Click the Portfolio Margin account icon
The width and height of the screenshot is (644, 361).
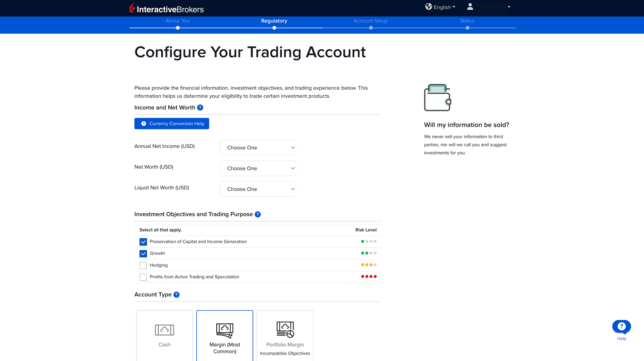[285, 329]
